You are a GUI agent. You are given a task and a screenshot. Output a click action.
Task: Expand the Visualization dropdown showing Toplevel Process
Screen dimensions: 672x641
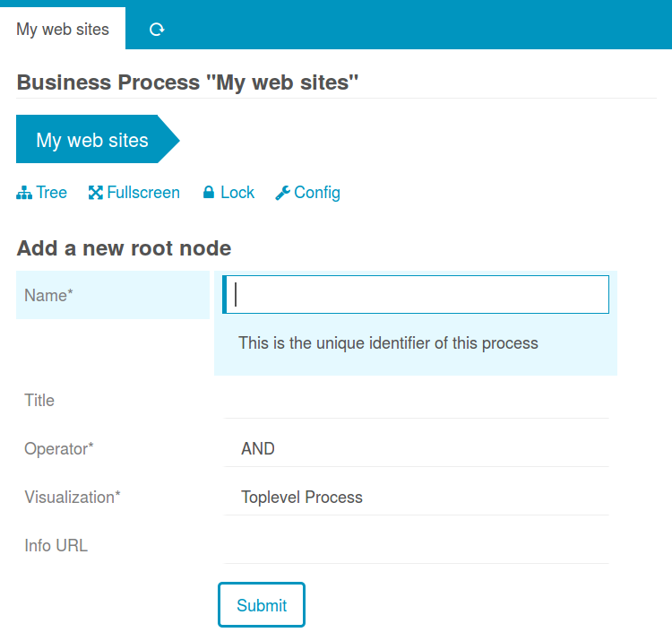(x=418, y=498)
